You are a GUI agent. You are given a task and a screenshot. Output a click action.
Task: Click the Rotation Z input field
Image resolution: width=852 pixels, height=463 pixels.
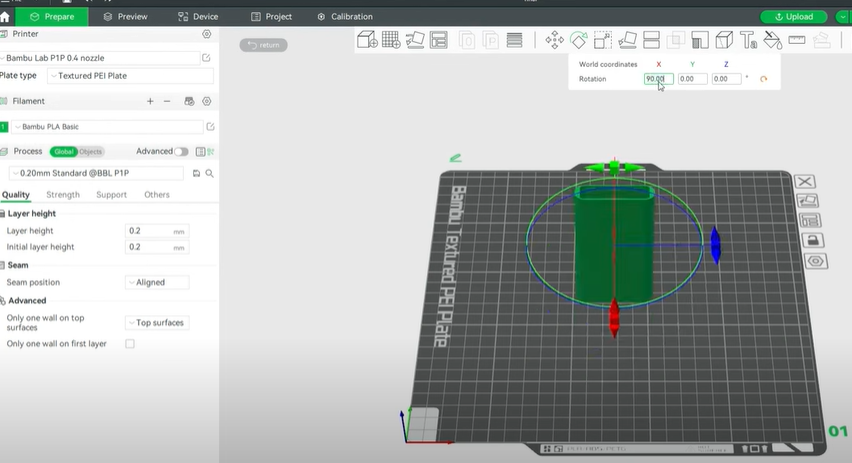tap(726, 79)
